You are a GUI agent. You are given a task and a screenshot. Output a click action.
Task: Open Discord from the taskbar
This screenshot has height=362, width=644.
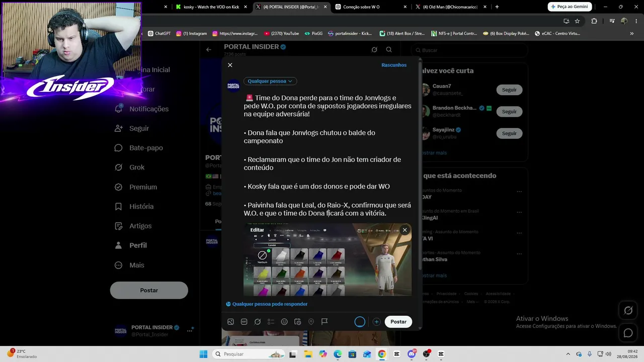412,354
